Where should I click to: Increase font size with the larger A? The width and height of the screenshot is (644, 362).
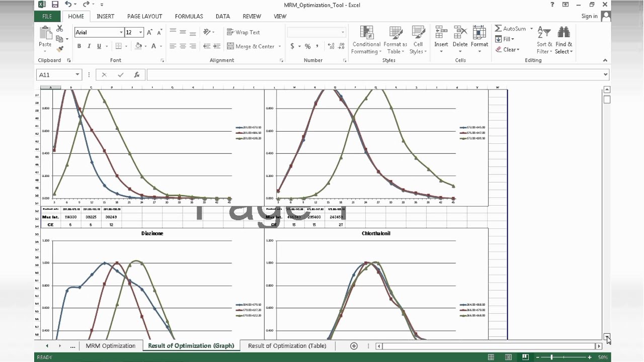click(149, 32)
